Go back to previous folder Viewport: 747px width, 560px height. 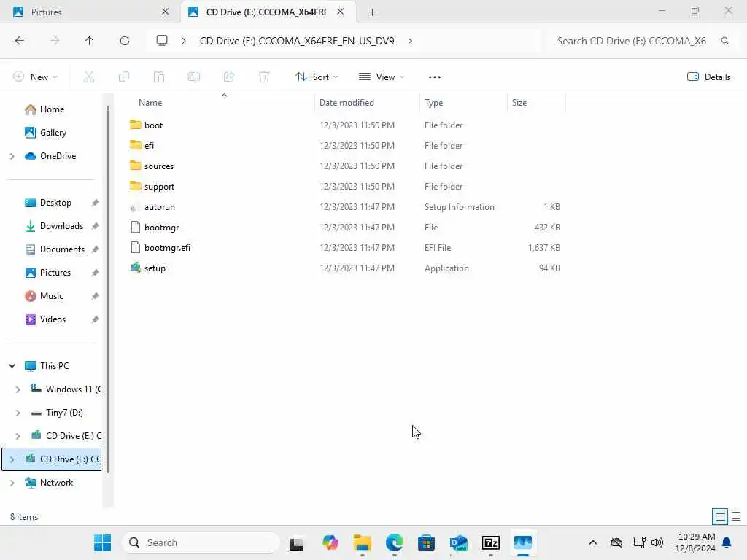coord(20,41)
